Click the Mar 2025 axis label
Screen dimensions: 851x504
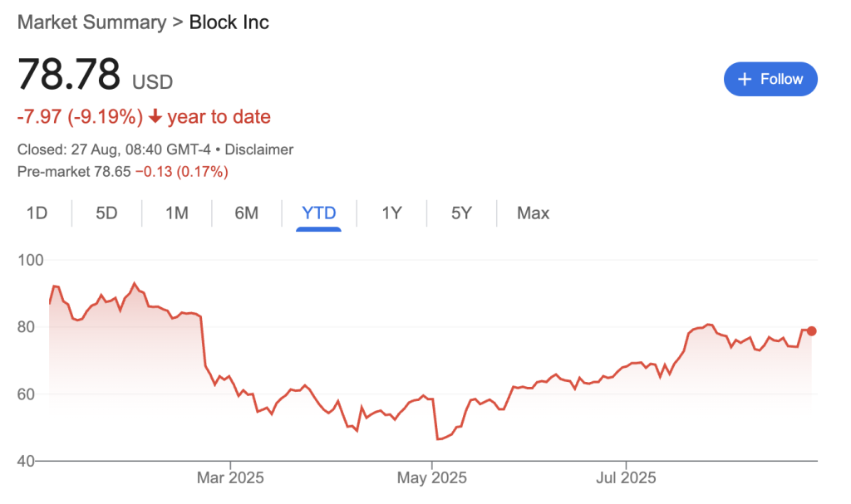coord(230,478)
